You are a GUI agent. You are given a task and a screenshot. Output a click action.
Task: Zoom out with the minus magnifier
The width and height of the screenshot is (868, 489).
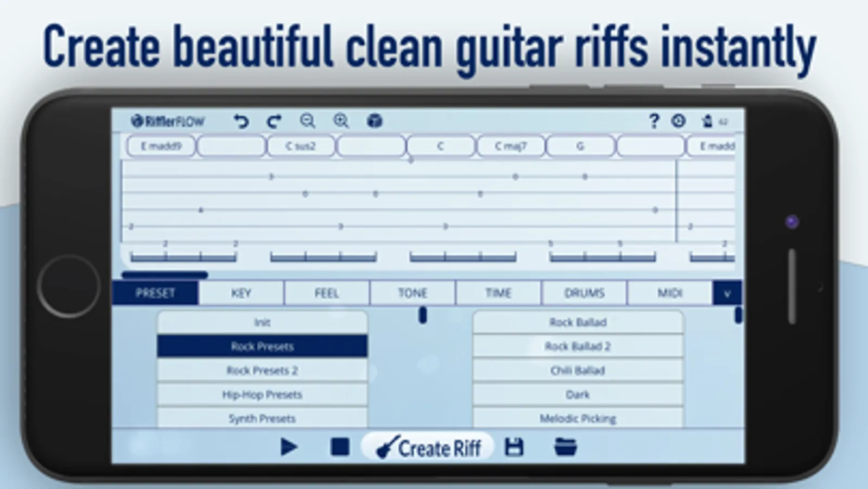click(x=308, y=121)
